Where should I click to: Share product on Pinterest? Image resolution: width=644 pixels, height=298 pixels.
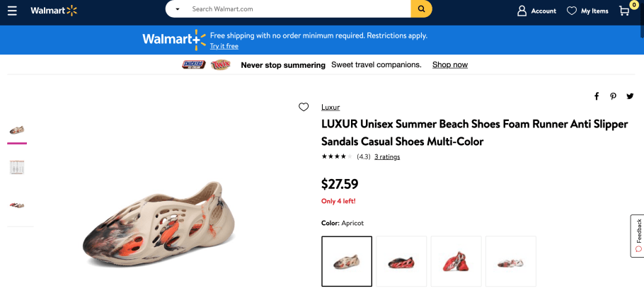[x=613, y=96]
